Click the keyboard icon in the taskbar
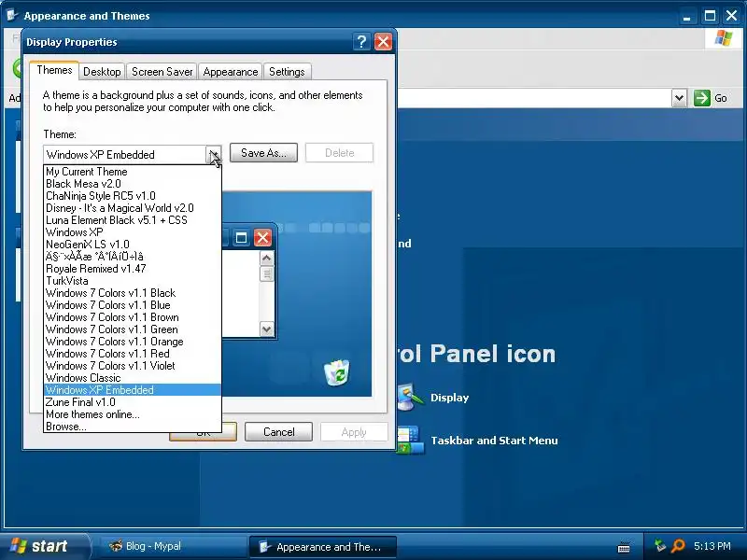This screenshot has width=747, height=560. click(x=624, y=547)
